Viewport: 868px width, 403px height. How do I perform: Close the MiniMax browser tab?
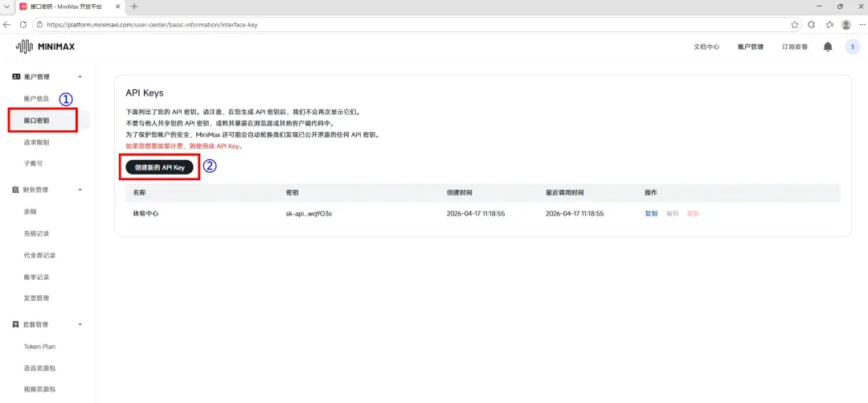(x=118, y=6)
